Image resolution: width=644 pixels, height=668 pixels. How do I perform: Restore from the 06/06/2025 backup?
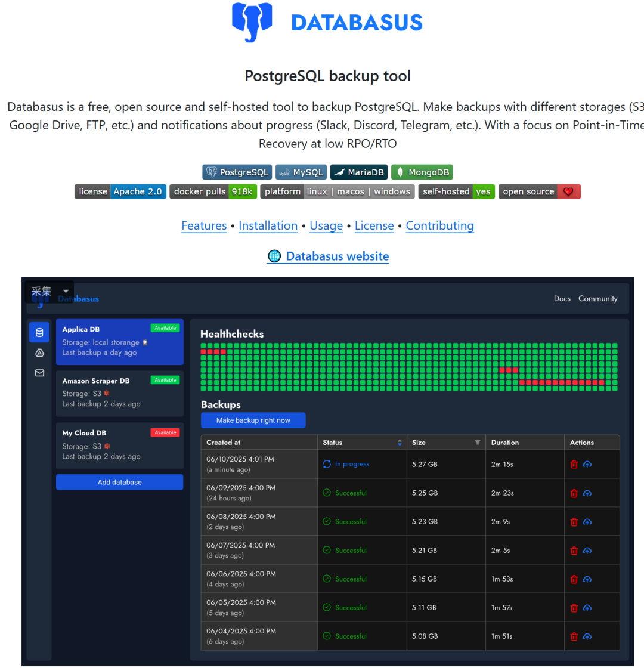click(587, 579)
